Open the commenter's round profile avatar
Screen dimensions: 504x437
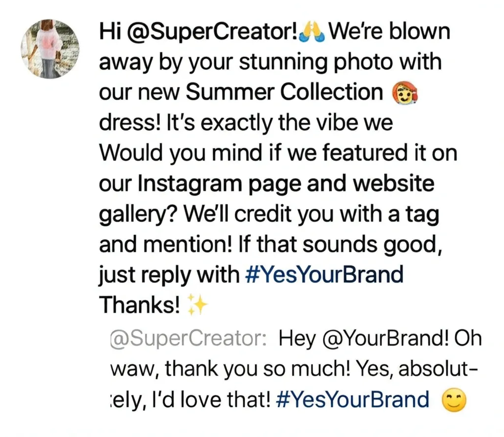[50, 49]
